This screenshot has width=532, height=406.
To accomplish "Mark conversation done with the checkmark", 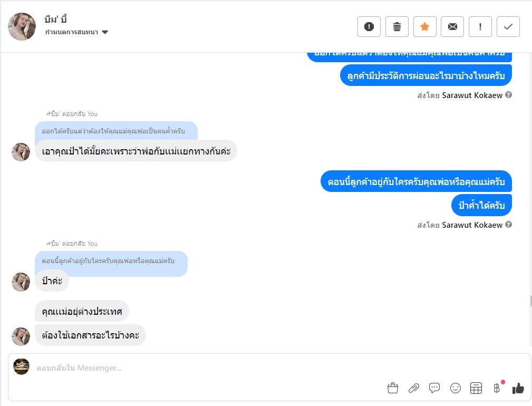I will coord(508,27).
